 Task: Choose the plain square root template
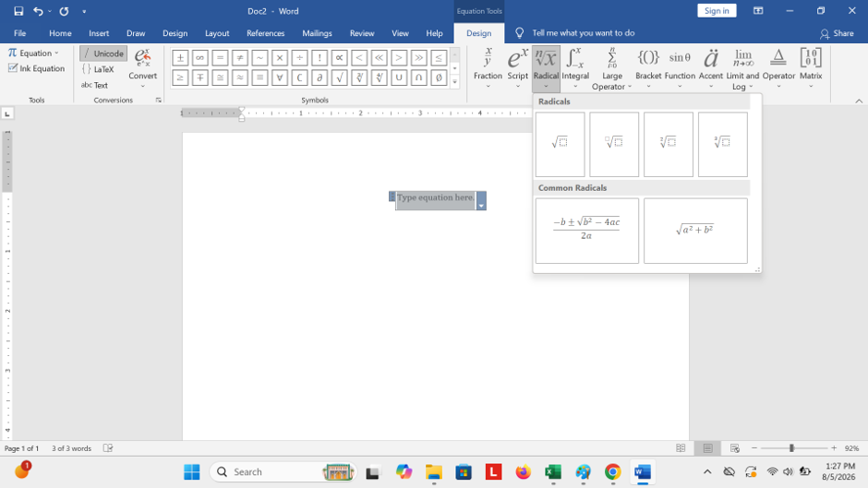coord(560,145)
